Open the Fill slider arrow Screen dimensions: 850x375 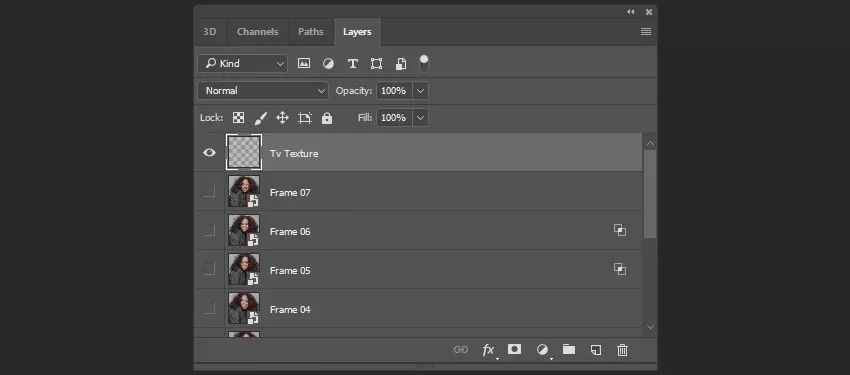tap(421, 118)
